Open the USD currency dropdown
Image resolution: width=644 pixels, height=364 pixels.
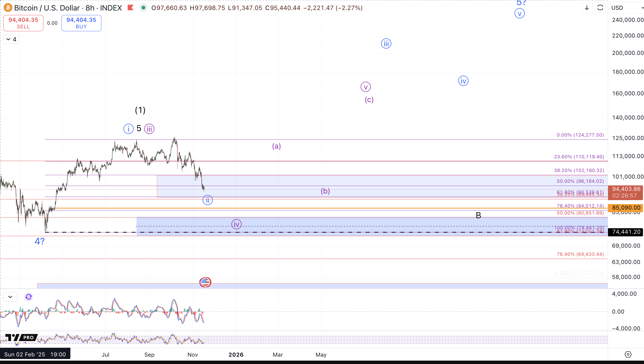pos(626,8)
